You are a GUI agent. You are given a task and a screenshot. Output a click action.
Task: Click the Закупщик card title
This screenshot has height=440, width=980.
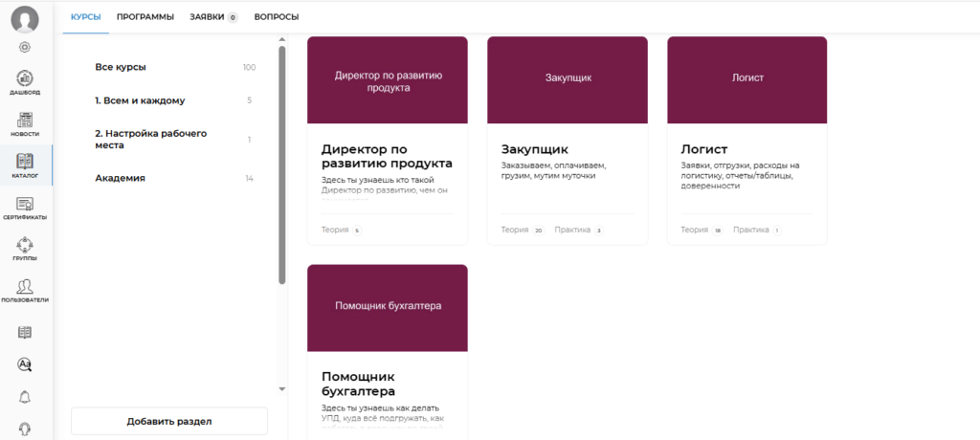[535, 149]
